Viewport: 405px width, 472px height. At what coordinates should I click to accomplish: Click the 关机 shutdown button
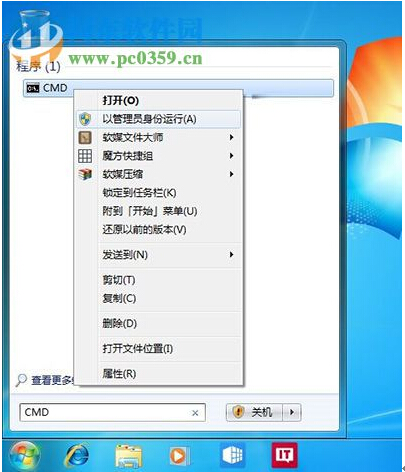255,412
